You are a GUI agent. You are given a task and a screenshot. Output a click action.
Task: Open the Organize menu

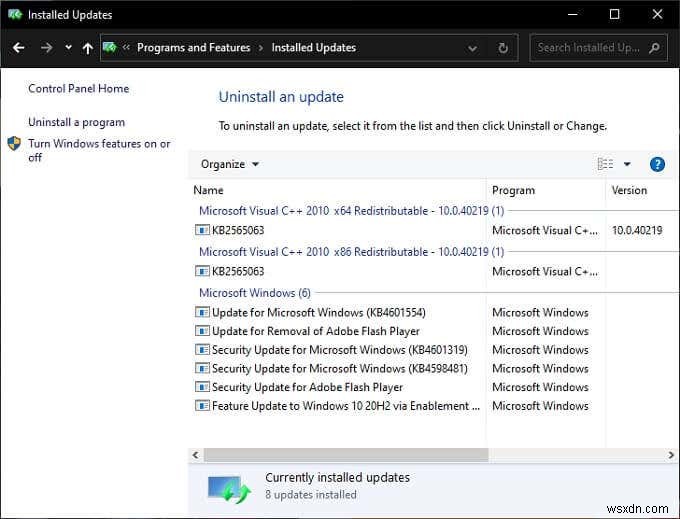coord(229,164)
